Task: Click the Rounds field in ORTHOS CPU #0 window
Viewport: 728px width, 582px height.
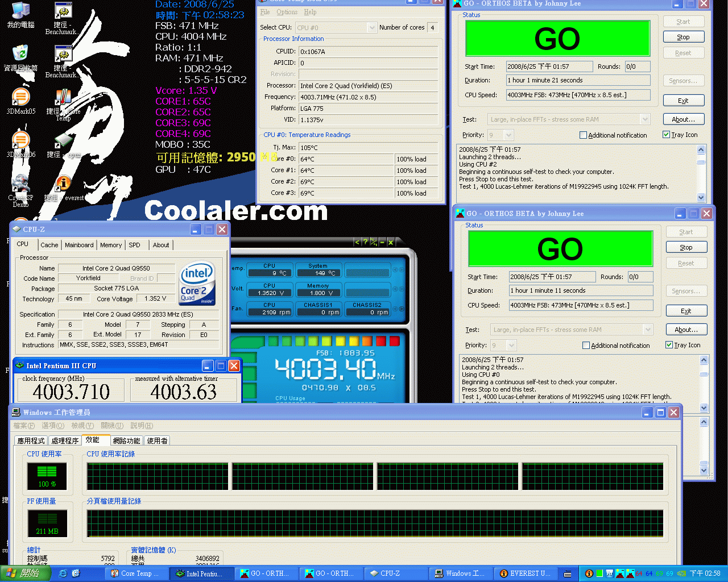Action: pos(640,277)
